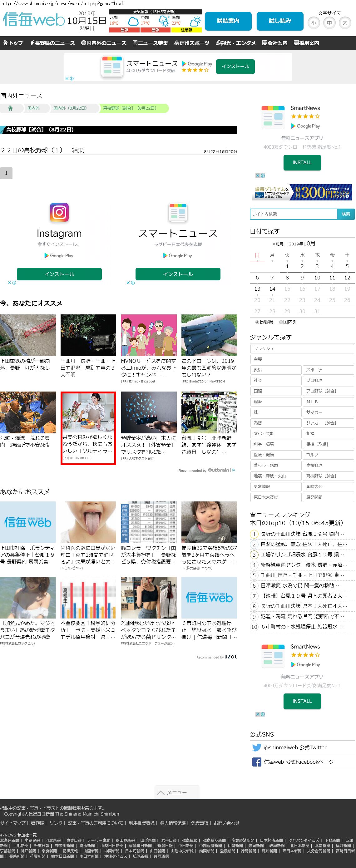356x868 pixels.
Task: Click the INSTALL button in the upper sidebar ad
Action: (302, 163)
